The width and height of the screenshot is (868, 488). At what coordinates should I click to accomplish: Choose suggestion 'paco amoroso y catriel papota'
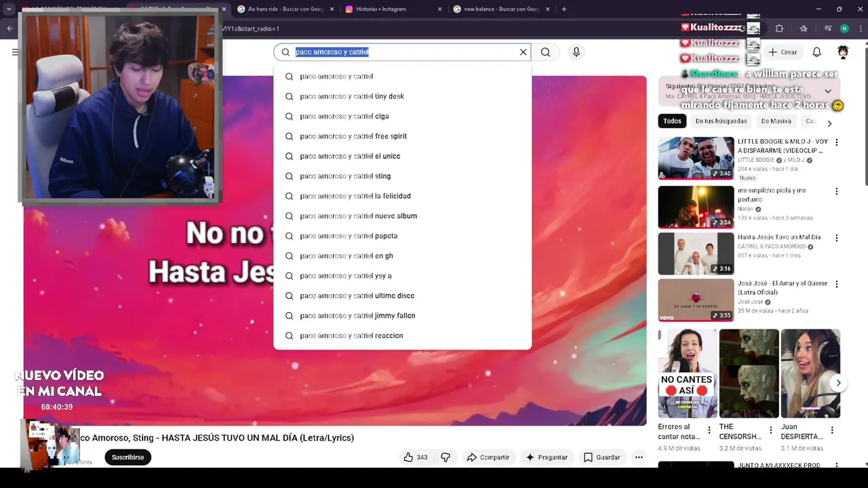[402, 236]
